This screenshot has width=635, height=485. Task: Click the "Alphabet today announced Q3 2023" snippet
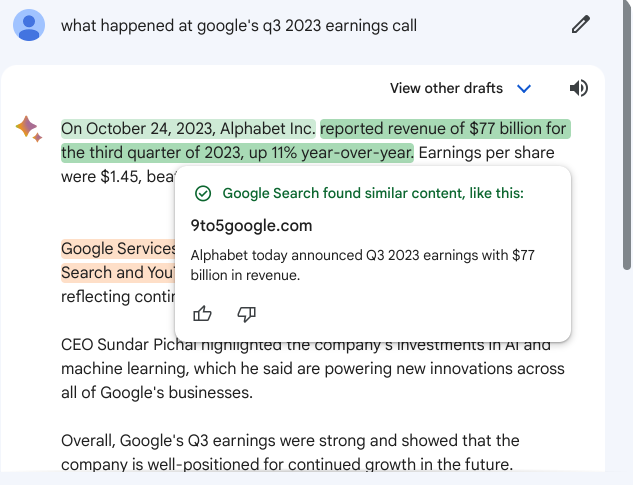click(362, 264)
